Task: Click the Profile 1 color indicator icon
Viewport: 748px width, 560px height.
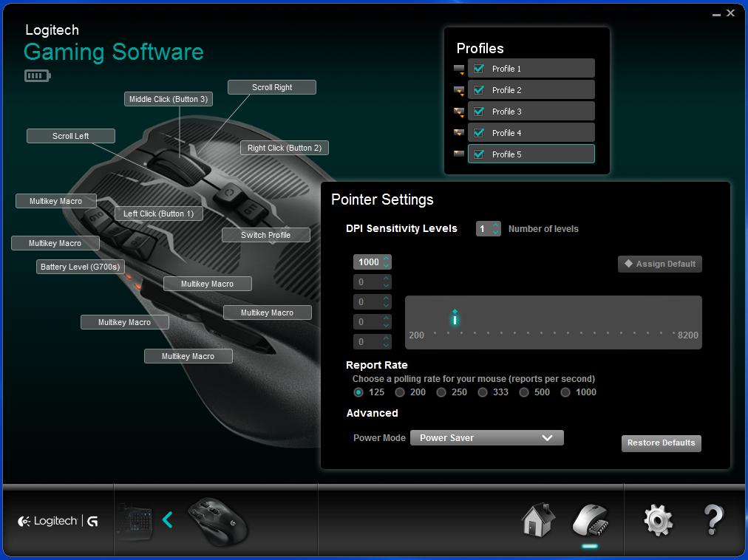Action: point(459,69)
